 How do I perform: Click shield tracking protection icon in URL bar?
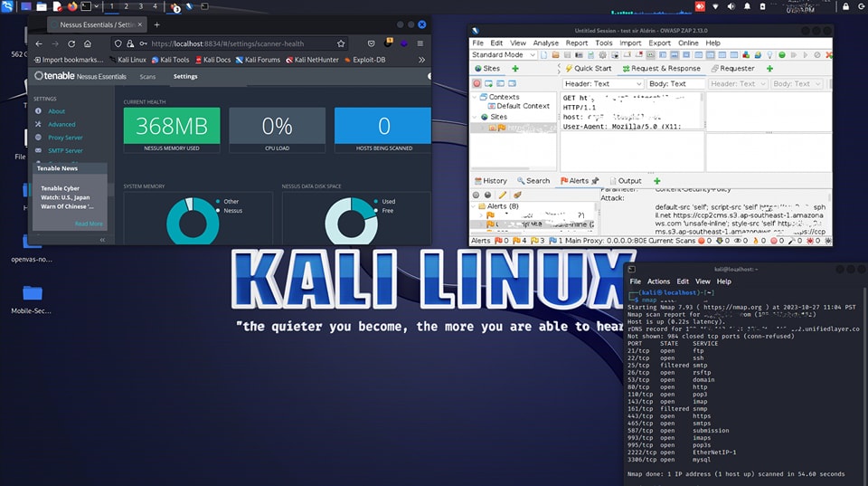118,43
